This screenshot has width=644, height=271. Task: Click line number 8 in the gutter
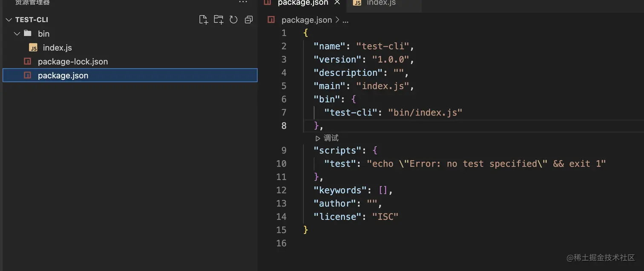284,126
